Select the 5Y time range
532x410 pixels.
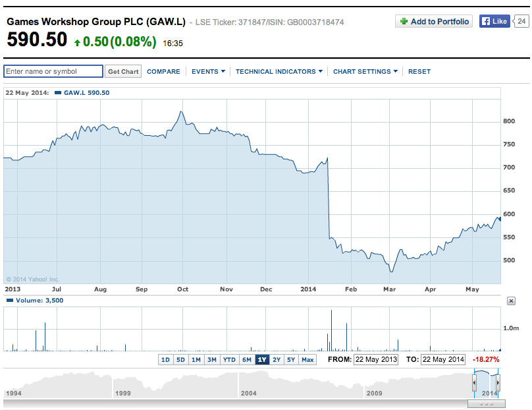[x=291, y=360]
